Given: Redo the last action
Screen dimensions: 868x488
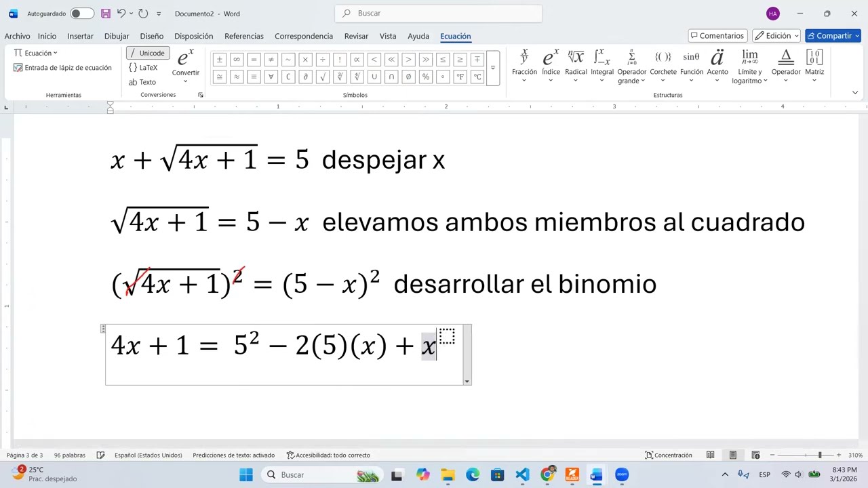Looking at the screenshot, I should pos(143,14).
